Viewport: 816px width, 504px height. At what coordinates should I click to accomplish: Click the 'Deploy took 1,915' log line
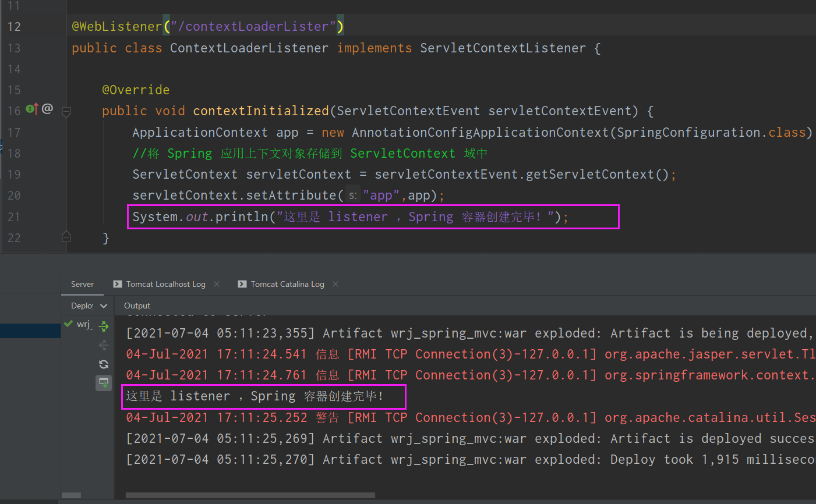[471, 460]
